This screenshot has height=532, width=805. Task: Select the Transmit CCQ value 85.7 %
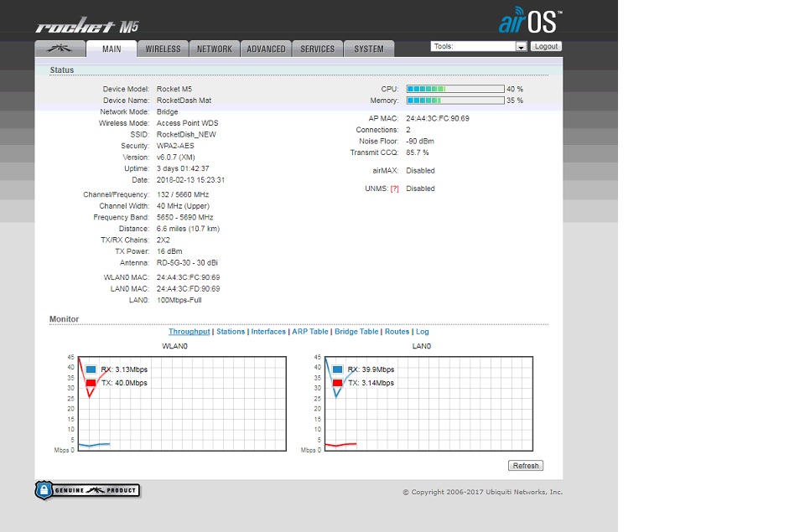(x=418, y=152)
